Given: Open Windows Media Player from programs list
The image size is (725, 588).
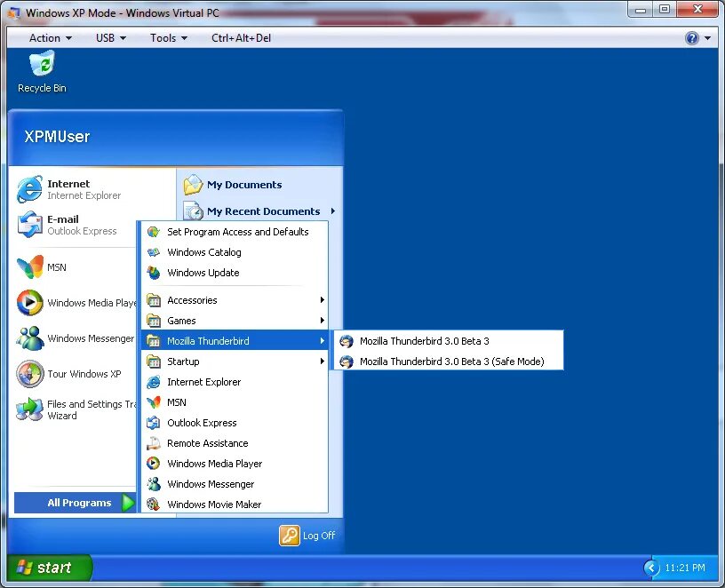Looking at the screenshot, I should click(235, 464).
